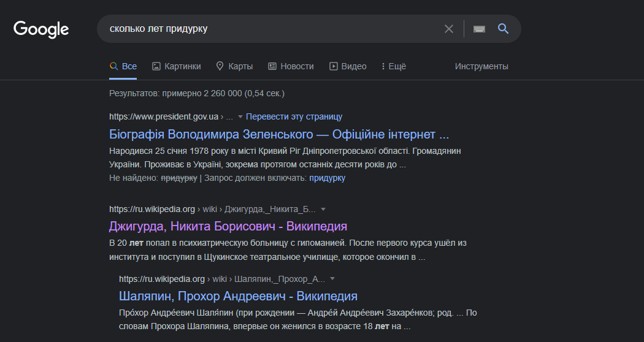This screenshot has width=644, height=342.
Task: Select the Все results tab
Action: (123, 66)
